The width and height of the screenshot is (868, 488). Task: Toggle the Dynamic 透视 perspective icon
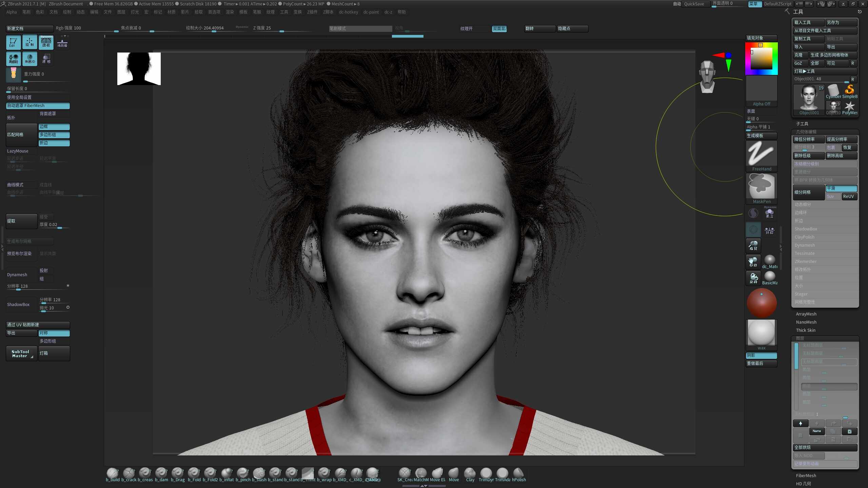[46, 42]
